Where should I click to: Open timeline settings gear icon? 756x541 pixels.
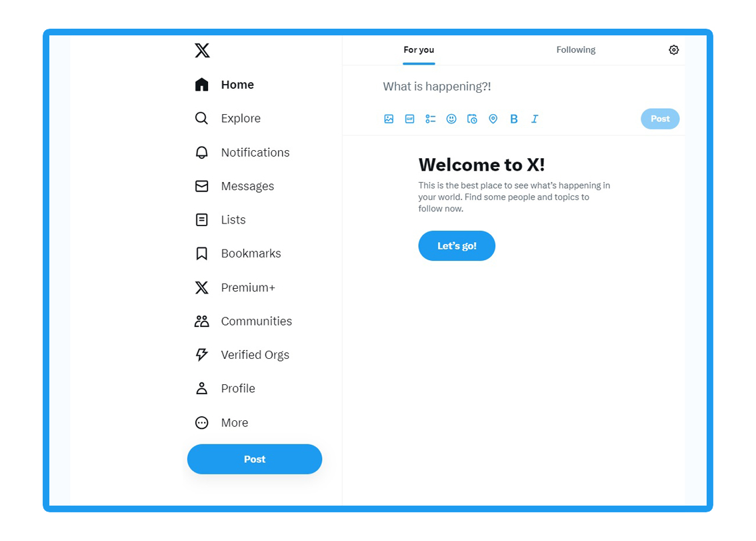pyautogui.click(x=674, y=50)
